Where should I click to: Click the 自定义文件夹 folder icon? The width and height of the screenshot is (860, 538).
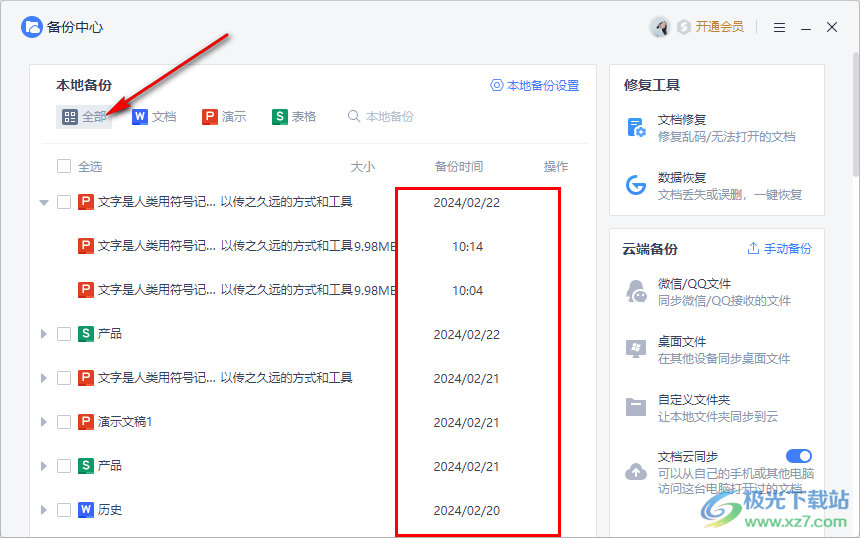tap(636, 407)
